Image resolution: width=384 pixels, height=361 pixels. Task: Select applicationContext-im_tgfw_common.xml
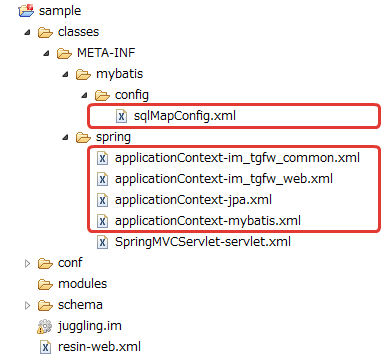tap(237, 158)
